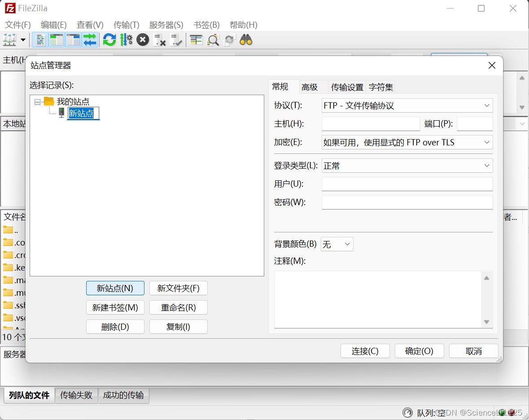Viewport: 529px width, 420px height.
Task: Click the 端口(P) port input field
Action: click(x=475, y=124)
